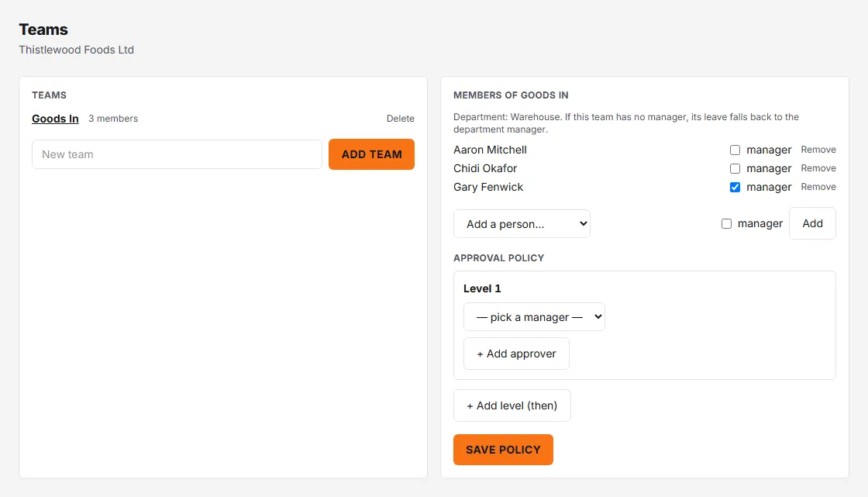
Task: Remove Aaron Mitchell from the team
Action: (818, 150)
